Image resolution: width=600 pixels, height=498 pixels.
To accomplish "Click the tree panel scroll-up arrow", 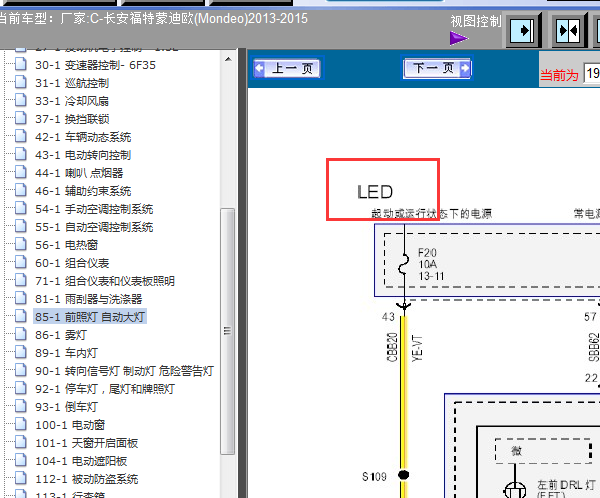I will click(228, 59).
